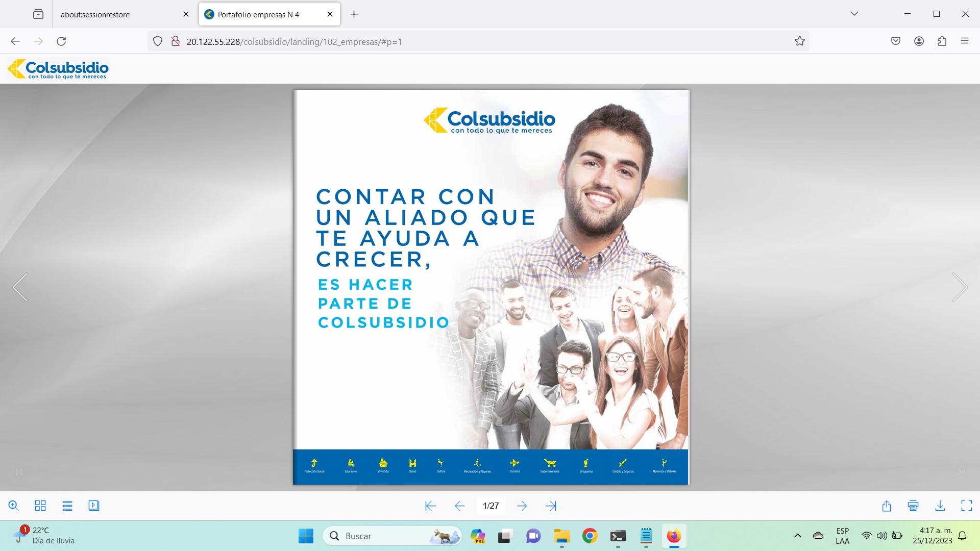The height and width of the screenshot is (551, 980).
Task: Click the Buscar taskbar search box
Action: (392, 536)
